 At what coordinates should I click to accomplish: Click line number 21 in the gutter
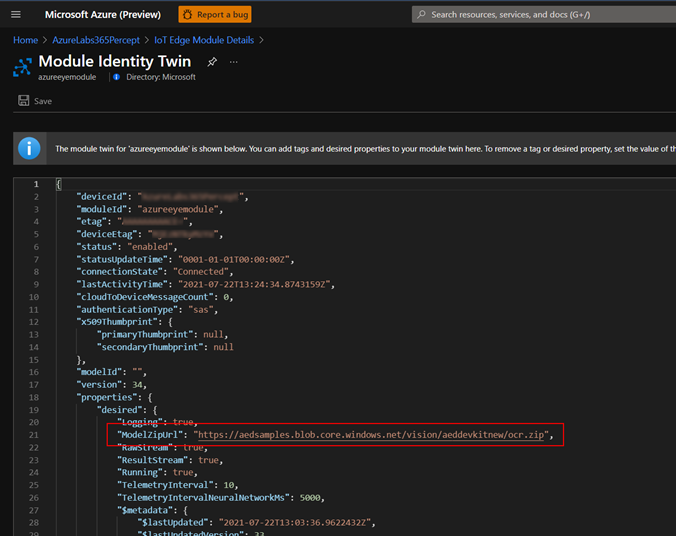click(34, 435)
